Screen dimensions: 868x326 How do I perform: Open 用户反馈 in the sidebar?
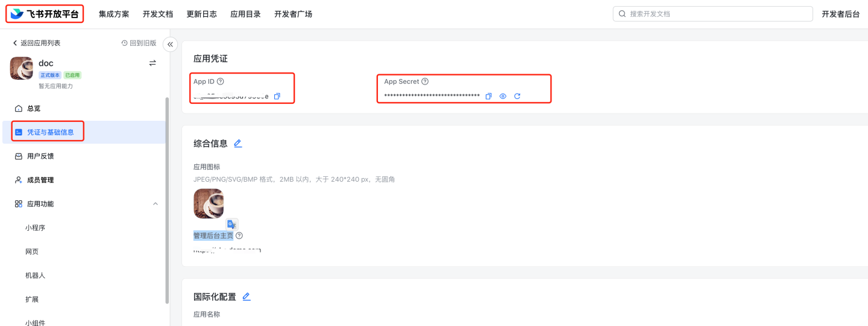coord(84,156)
